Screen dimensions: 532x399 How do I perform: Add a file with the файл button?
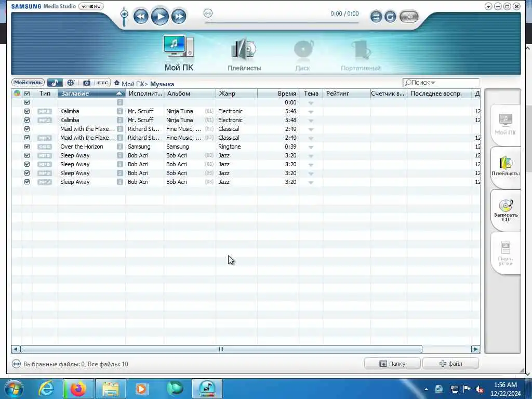[x=450, y=363]
